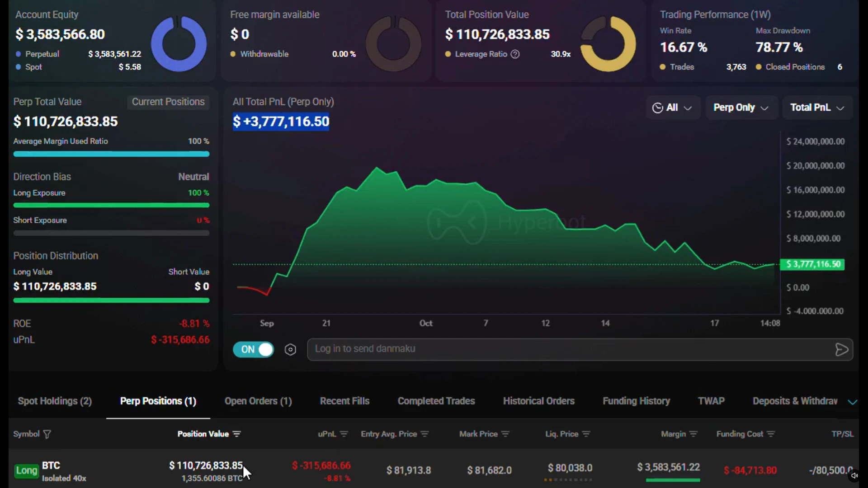The width and height of the screenshot is (868, 488).
Task: Click the Average Margin Used Ratio bar
Action: [x=111, y=154]
